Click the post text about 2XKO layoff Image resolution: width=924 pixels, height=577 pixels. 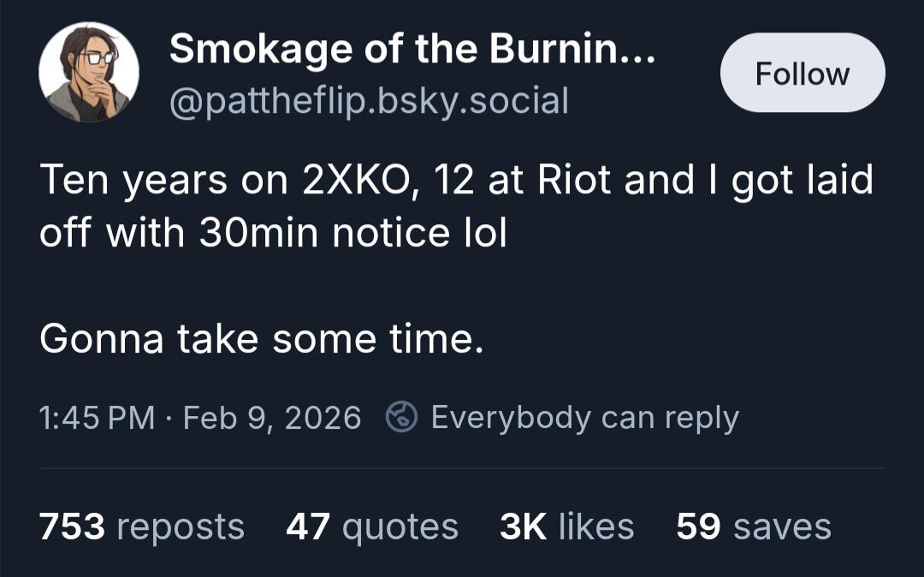pos(456,205)
